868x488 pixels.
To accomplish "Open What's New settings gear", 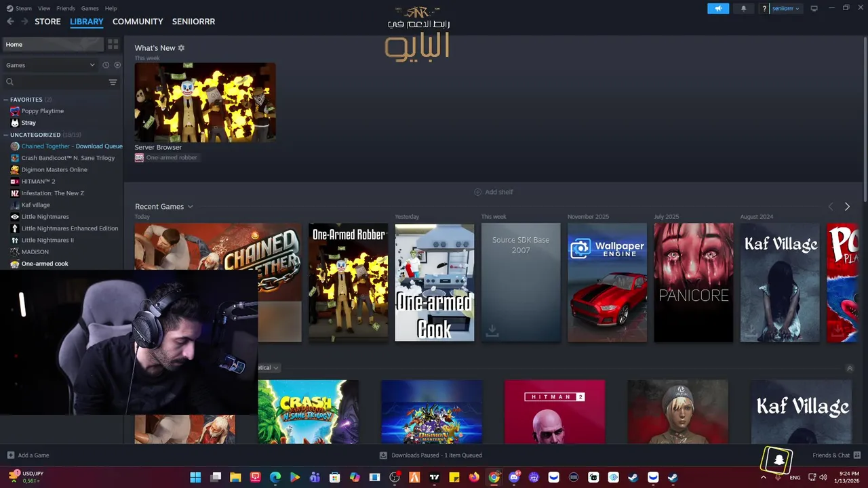I will pos(181,48).
